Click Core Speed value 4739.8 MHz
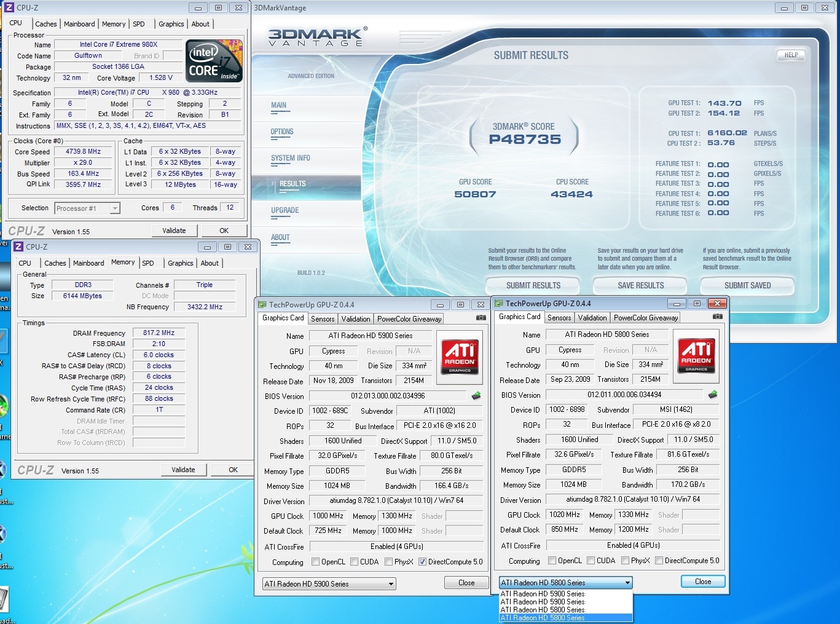This screenshot has height=624, width=840. (84, 152)
